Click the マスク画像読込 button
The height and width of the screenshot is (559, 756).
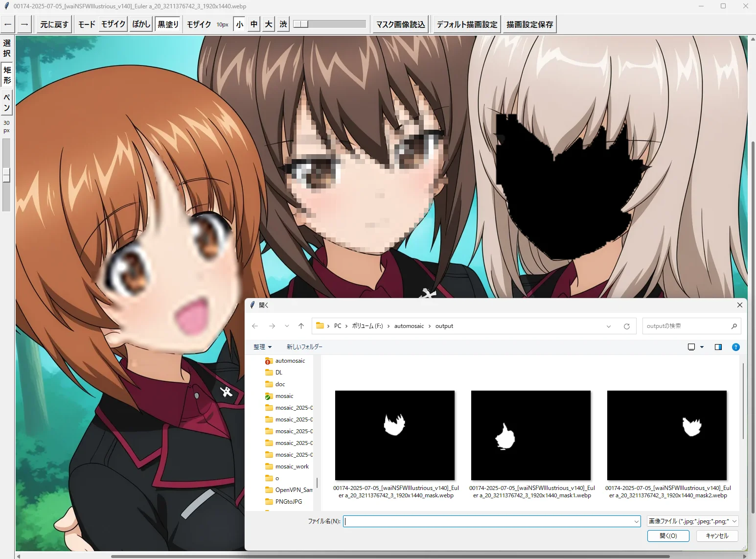click(x=400, y=24)
